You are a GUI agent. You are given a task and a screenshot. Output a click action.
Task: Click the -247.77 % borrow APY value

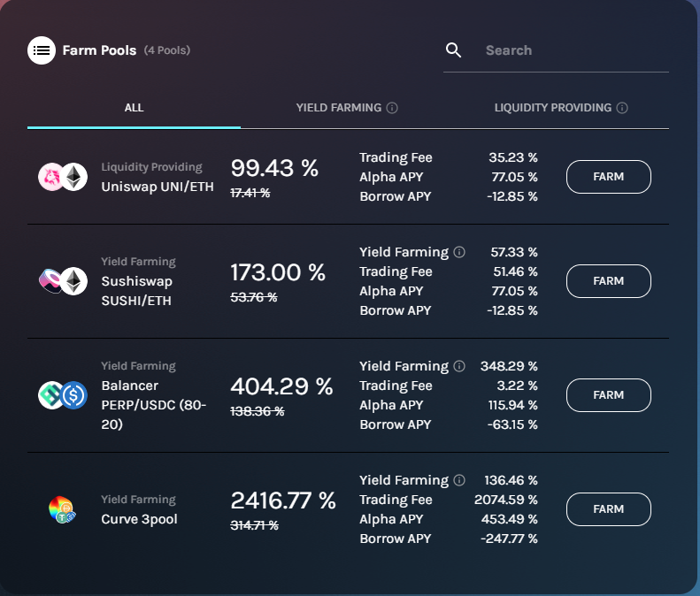click(509, 539)
